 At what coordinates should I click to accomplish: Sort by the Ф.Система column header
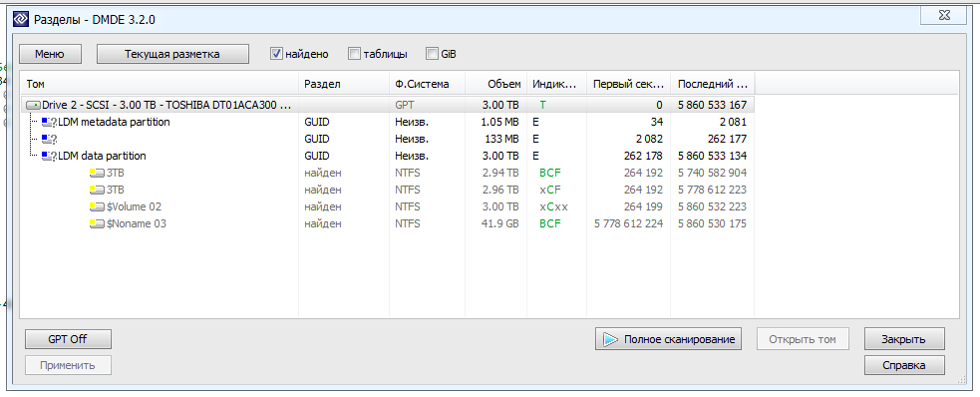click(427, 84)
